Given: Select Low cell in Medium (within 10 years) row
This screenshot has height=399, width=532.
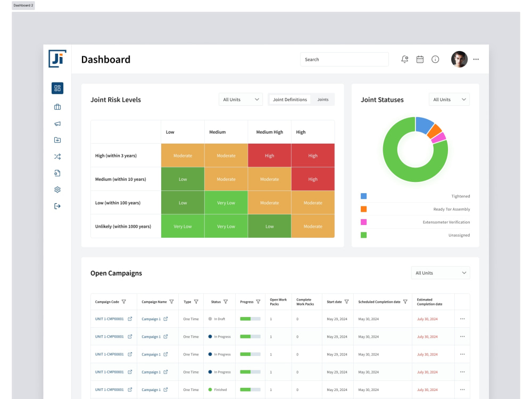Looking at the screenshot, I should (x=182, y=179).
